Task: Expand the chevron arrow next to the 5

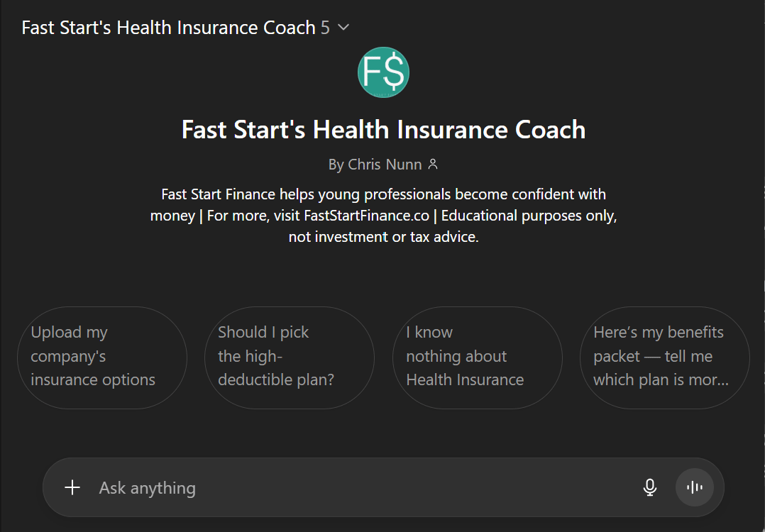Action: click(343, 28)
